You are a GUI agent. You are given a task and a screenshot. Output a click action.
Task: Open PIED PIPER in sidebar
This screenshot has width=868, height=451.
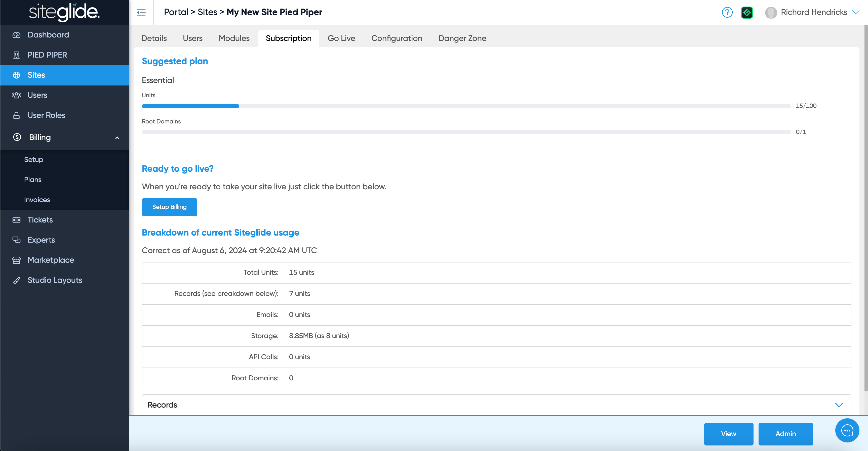pyautogui.click(x=64, y=55)
